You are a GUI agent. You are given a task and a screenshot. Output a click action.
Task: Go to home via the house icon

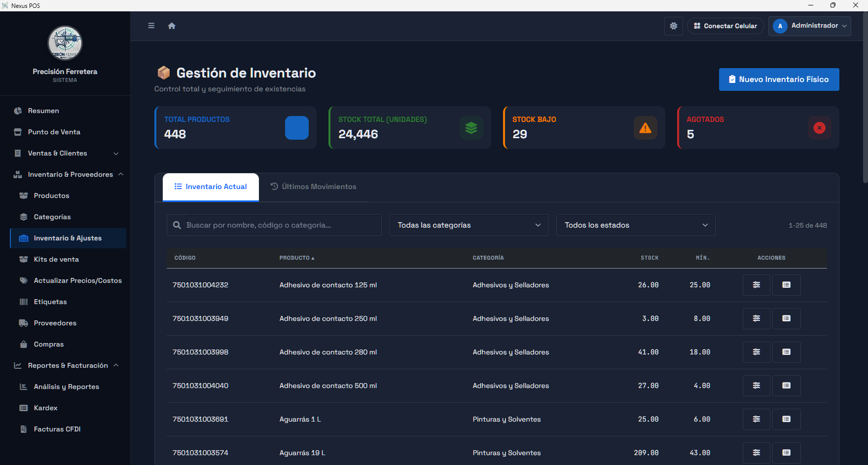[x=172, y=26]
